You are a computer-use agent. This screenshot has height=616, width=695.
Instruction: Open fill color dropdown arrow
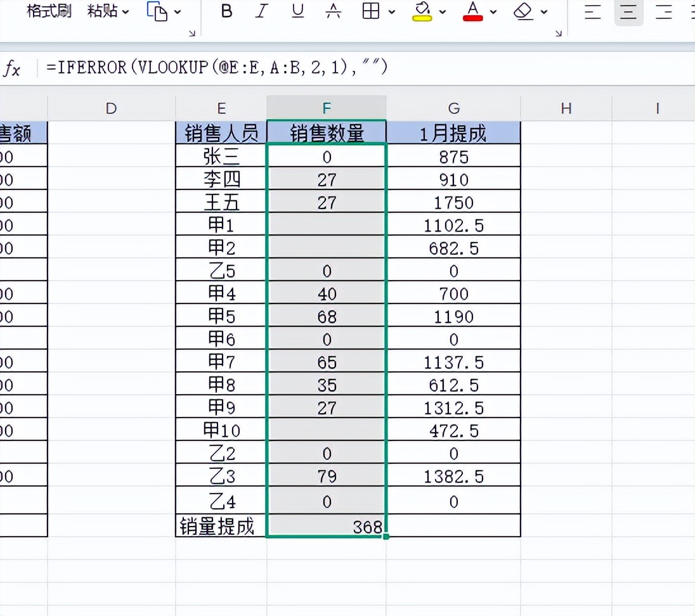[443, 12]
